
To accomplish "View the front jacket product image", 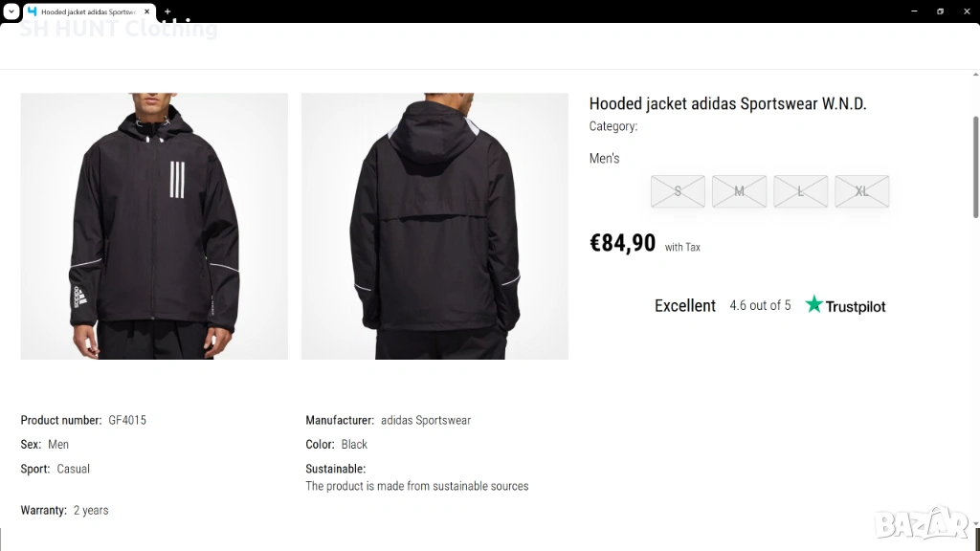I will [x=154, y=226].
